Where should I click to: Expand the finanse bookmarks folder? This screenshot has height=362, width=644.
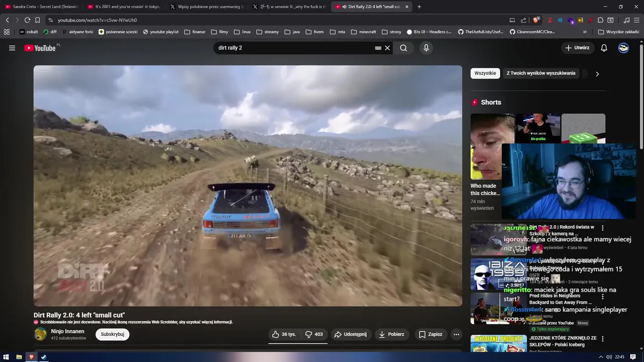click(195, 32)
